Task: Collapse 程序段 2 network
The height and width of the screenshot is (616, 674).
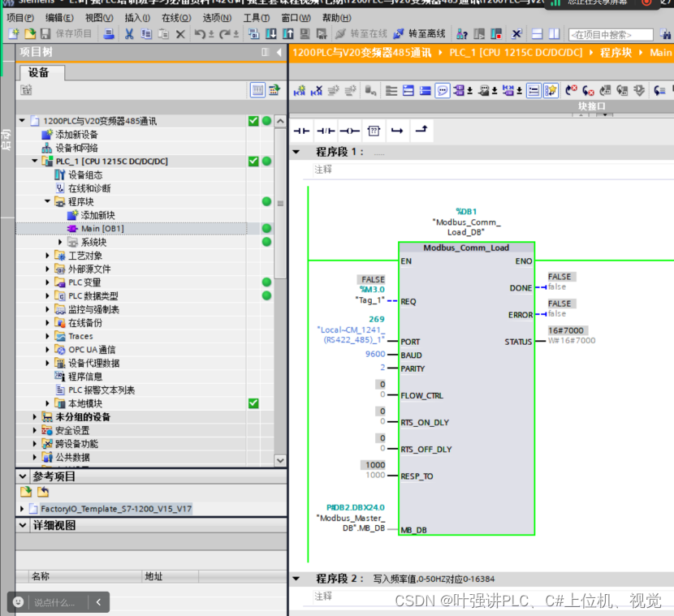Action: click(296, 579)
